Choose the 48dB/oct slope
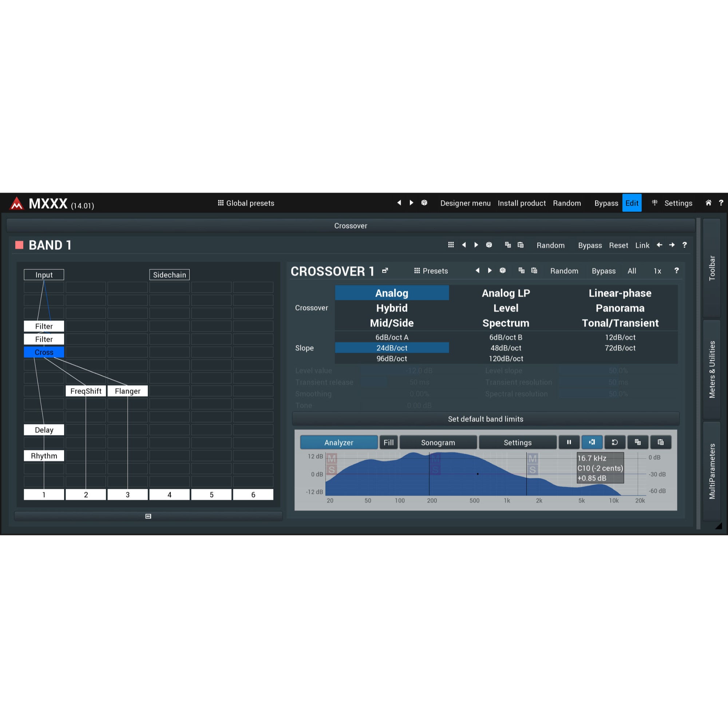728x728 pixels. pyautogui.click(x=506, y=348)
